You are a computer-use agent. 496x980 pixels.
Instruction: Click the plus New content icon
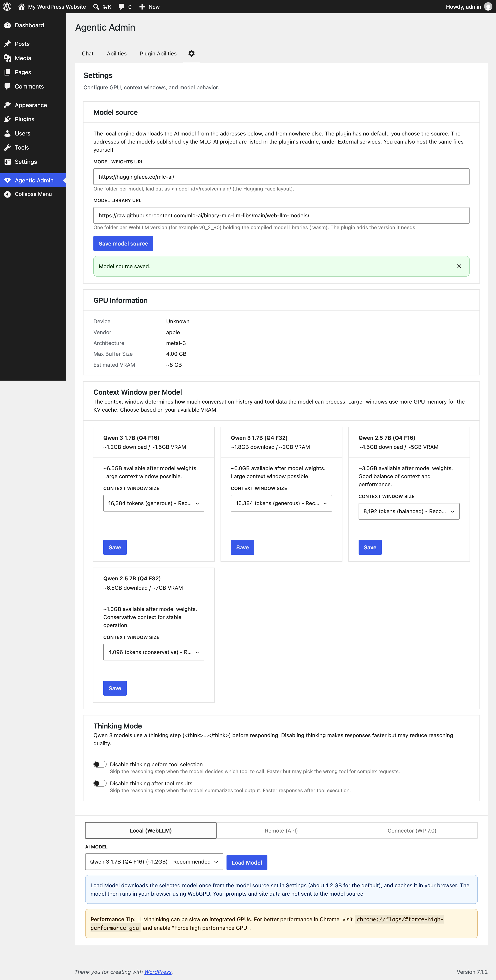pyautogui.click(x=142, y=6)
